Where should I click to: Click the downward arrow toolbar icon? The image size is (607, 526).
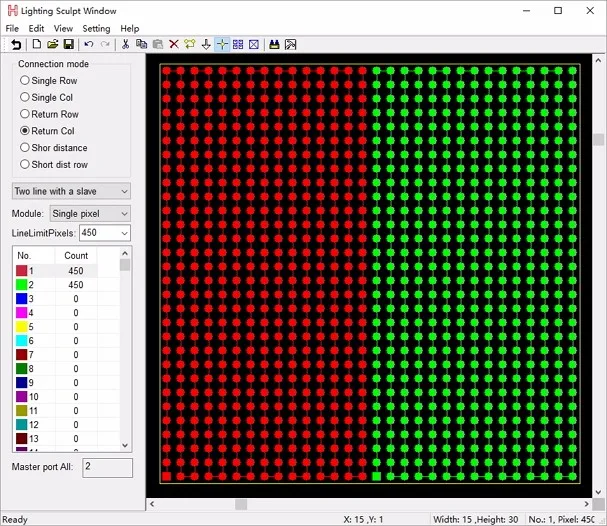tap(206, 44)
